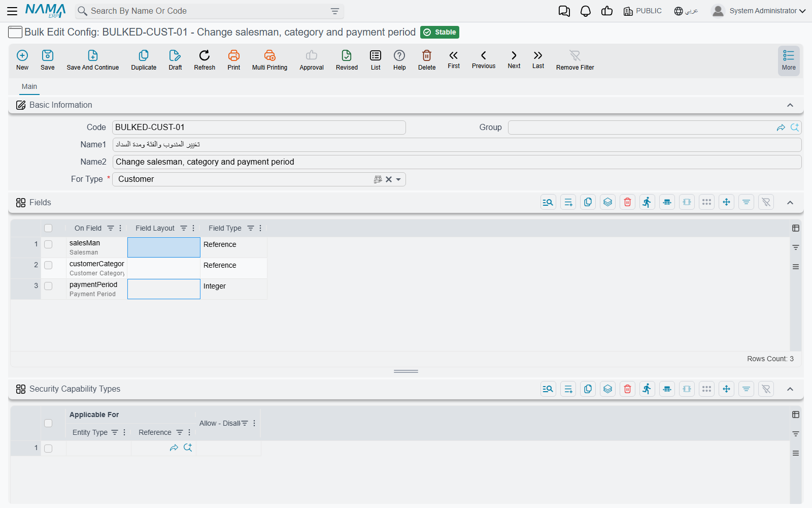Image resolution: width=812 pixels, height=508 pixels.
Task: Click the NAMA ERP logo
Action: [x=45, y=11]
